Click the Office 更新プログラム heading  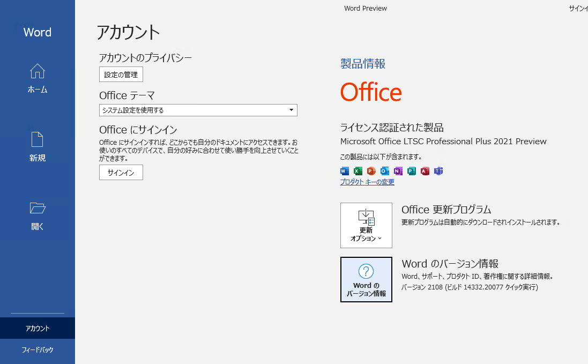pos(446,210)
